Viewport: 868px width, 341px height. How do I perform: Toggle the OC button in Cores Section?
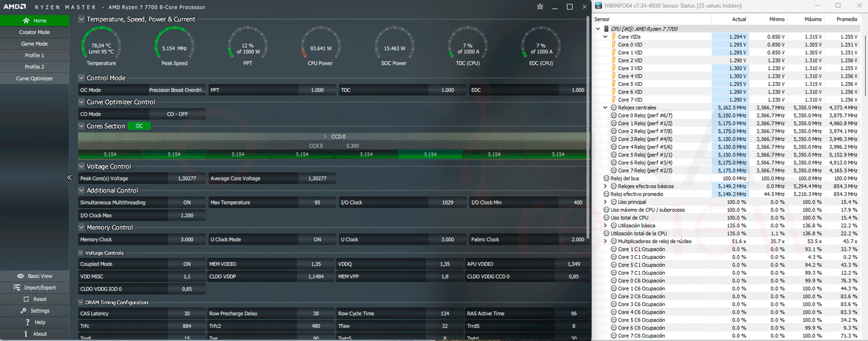click(139, 126)
